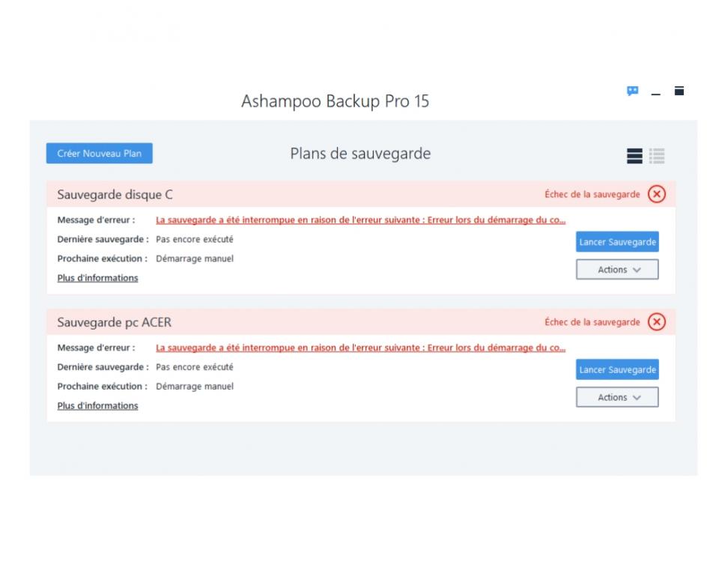Launch backup for Sauvegarde disque C
The width and height of the screenshot is (728, 562).
click(617, 241)
